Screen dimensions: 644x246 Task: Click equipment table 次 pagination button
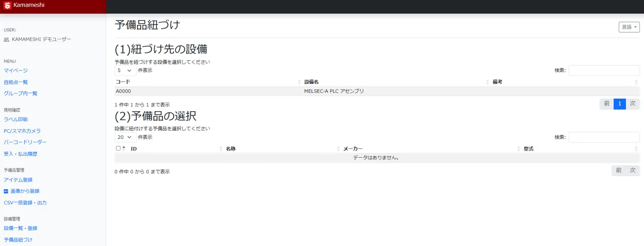pos(633,104)
